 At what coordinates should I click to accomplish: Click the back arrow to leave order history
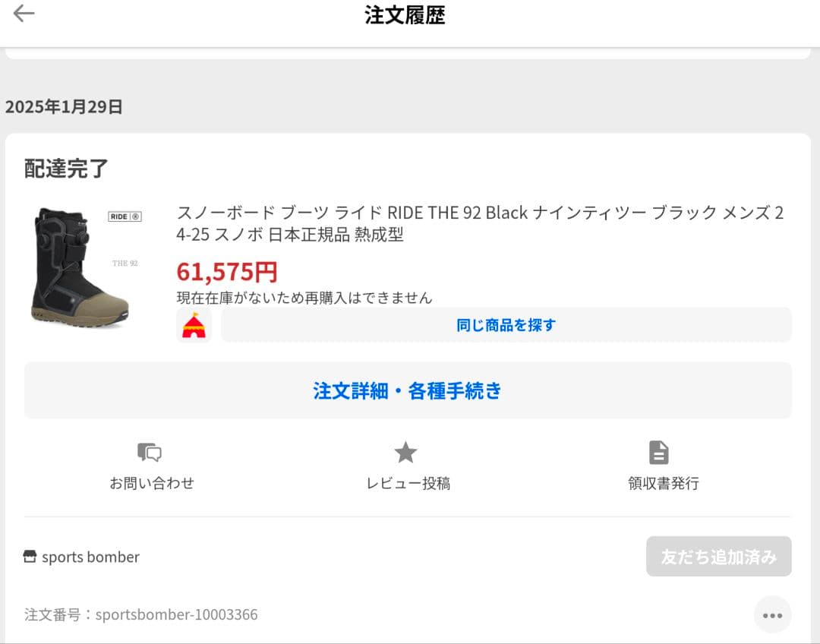point(24,13)
